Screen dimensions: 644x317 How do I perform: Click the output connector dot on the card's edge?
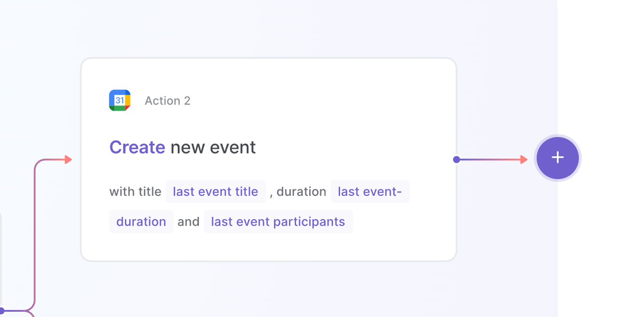456,160
